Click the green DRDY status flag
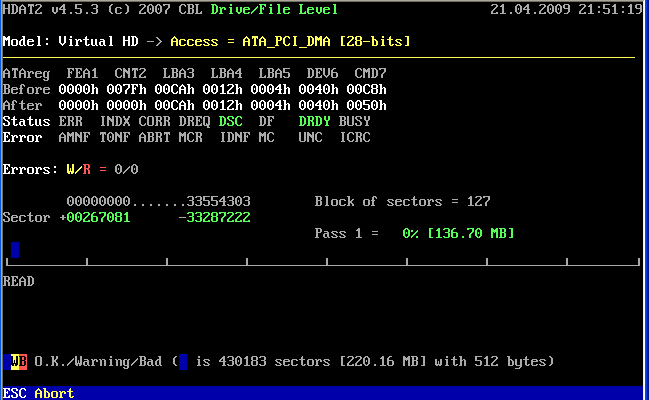 (315, 121)
